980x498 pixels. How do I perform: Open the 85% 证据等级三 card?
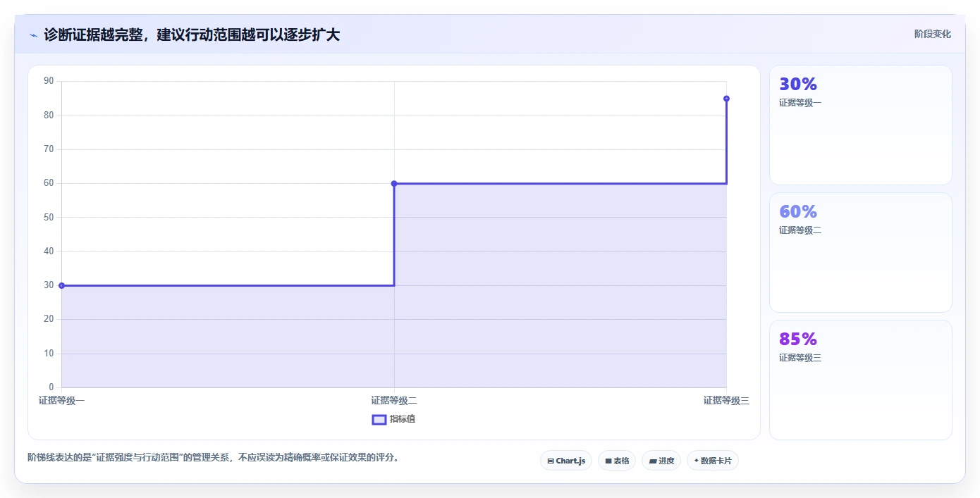(860, 380)
